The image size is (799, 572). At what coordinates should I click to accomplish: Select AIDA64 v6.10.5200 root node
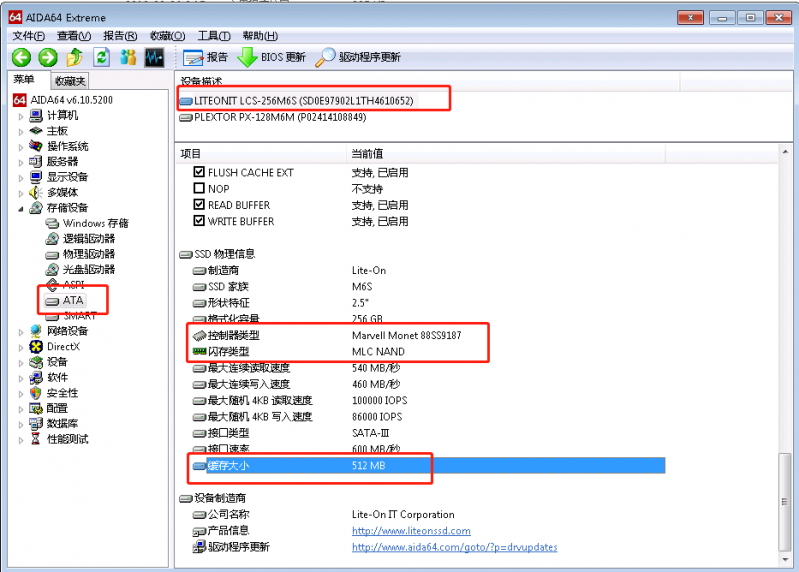[63, 100]
